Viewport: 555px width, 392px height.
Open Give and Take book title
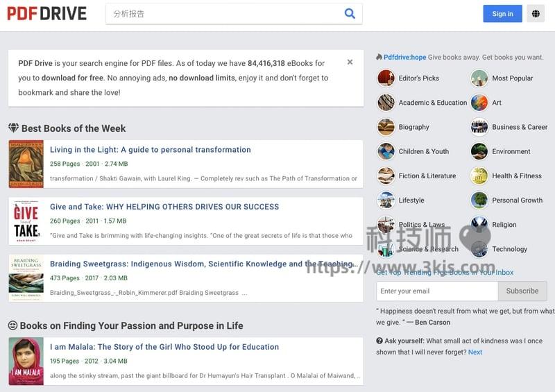tap(164, 207)
